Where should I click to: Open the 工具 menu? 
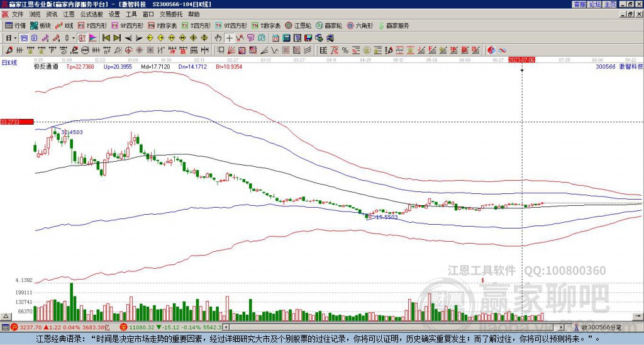point(131,14)
